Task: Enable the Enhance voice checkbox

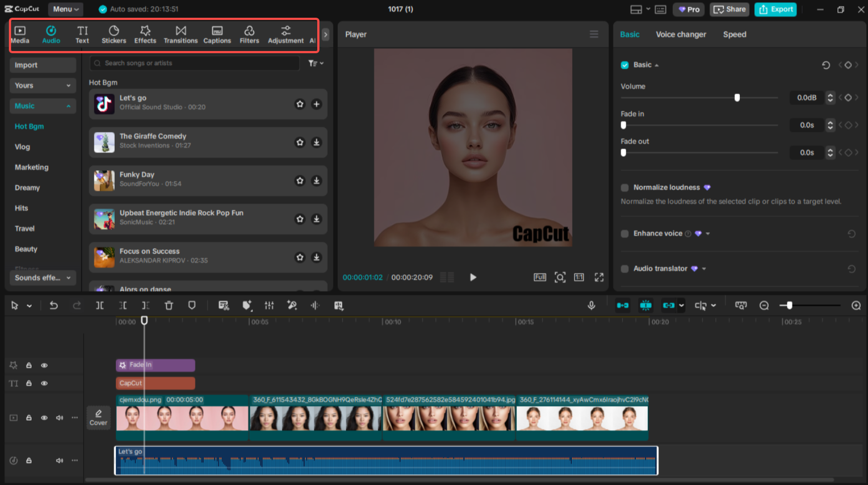Action: [625, 234]
